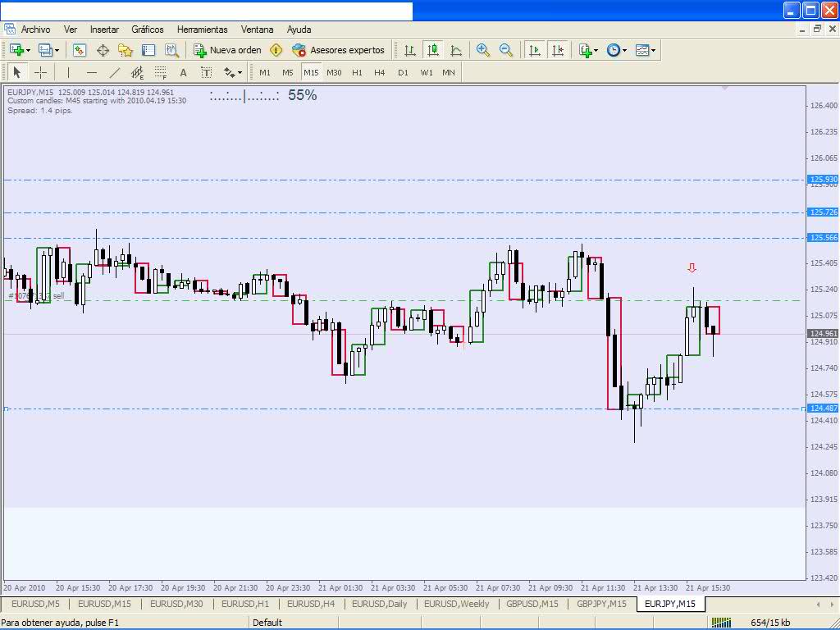Viewport: 840px width, 630px height.
Task: Set timeframe to W1
Action: (x=427, y=72)
